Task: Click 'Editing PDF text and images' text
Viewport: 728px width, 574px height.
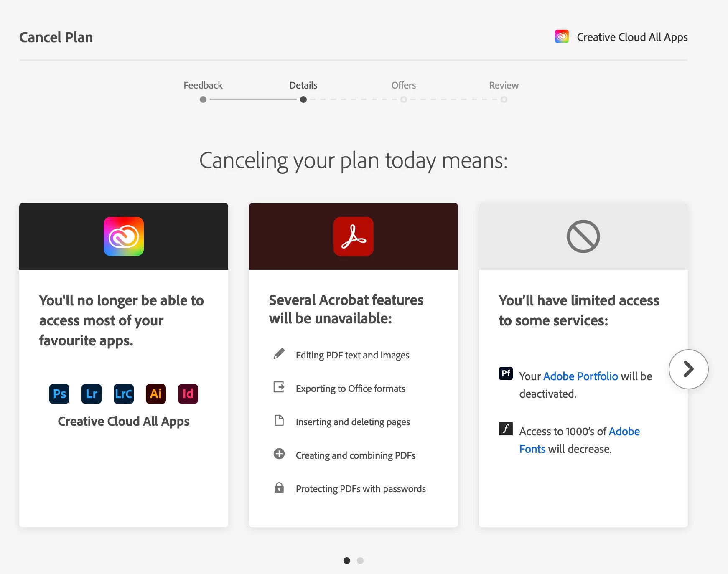Action: [x=353, y=355]
